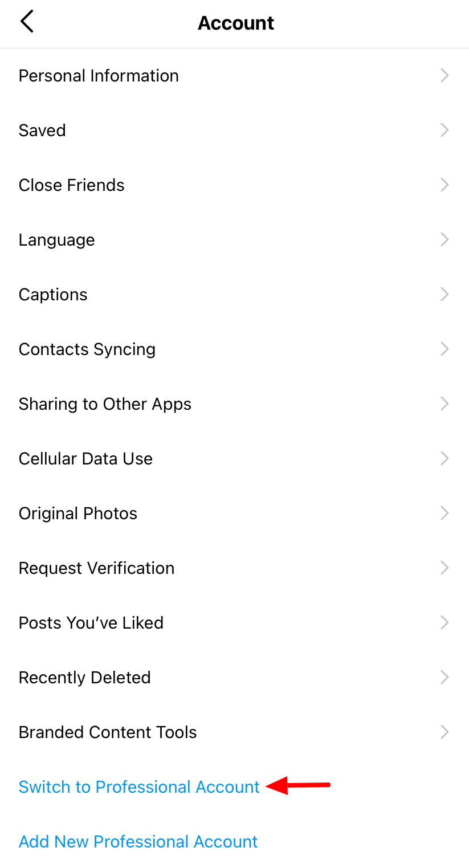The width and height of the screenshot is (469, 868).
Task: Open Language chevron arrow
Action: pos(445,240)
